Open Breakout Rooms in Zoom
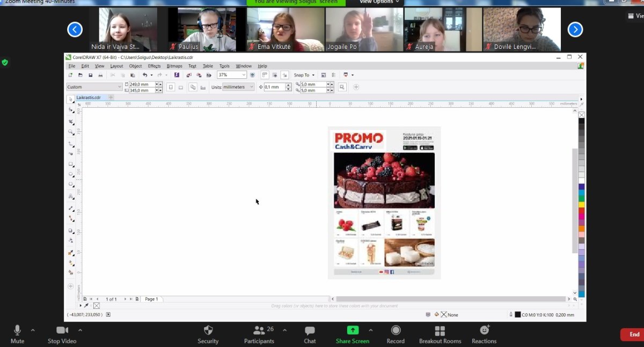 click(440, 334)
